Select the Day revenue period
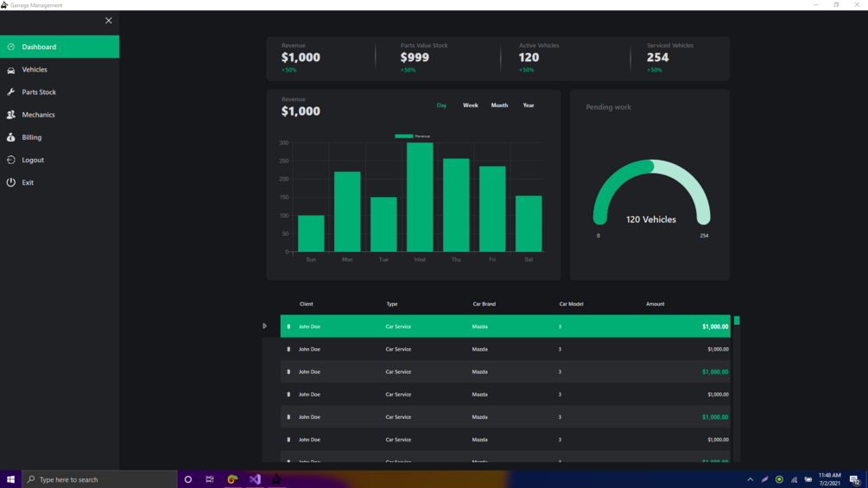The image size is (868, 488). 441,105
